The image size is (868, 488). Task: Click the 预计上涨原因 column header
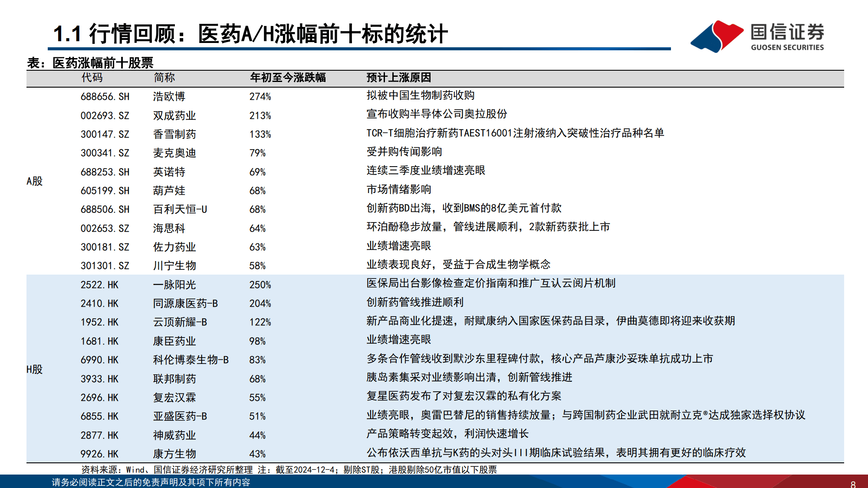pos(399,78)
